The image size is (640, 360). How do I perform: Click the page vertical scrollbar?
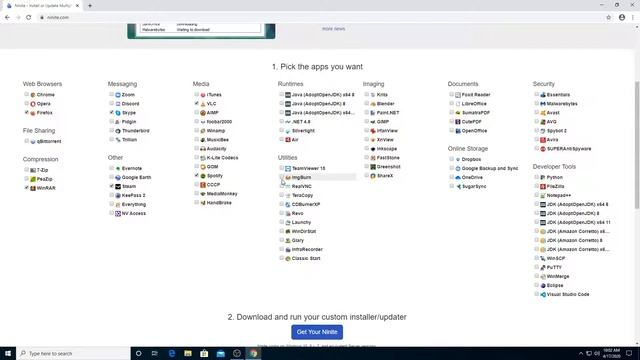pyautogui.click(x=637, y=145)
